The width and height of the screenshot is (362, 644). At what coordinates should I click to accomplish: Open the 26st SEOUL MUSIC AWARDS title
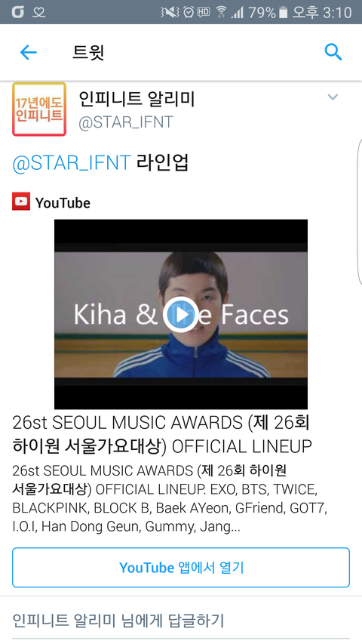(x=162, y=435)
